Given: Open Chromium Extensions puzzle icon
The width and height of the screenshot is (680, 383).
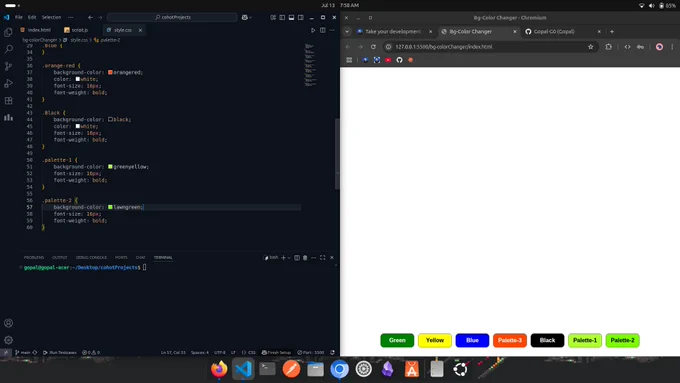Looking at the screenshot, I should [x=608, y=47].
